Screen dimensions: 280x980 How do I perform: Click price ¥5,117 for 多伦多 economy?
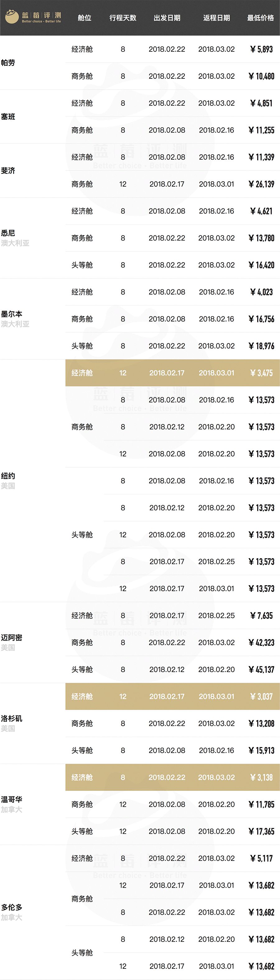click(x=261, y=859)
